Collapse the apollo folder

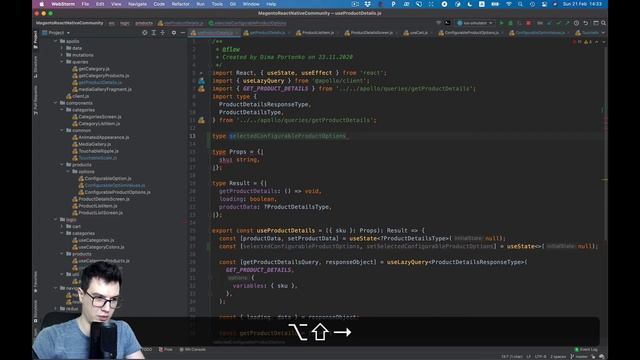click(x=56, y=41)
